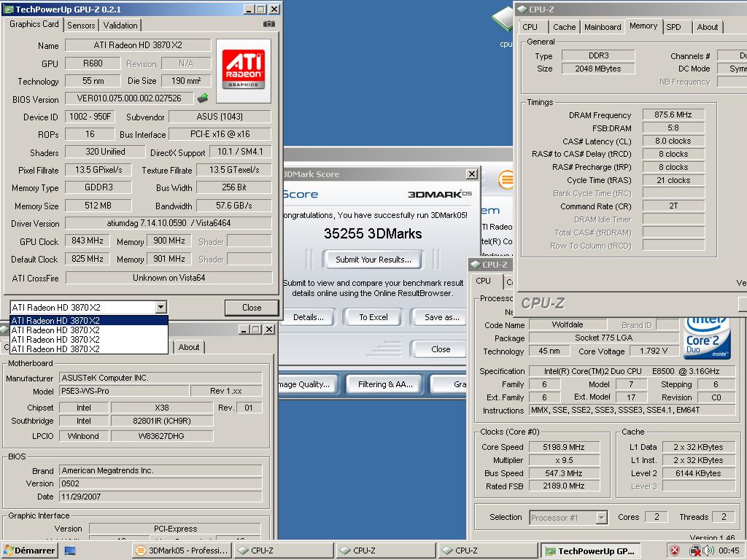Click the Intel Core 2 Duo logo
Screen dimensions: 747x560
[705, 338]
